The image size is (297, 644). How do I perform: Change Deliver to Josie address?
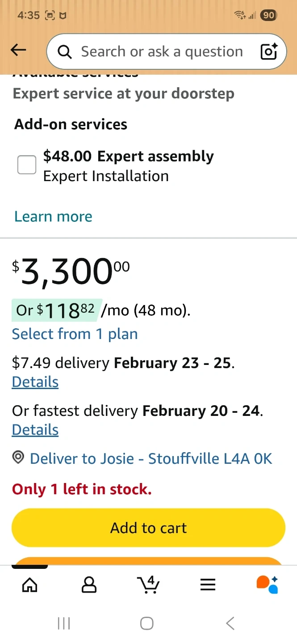click(x=151, y=458)
